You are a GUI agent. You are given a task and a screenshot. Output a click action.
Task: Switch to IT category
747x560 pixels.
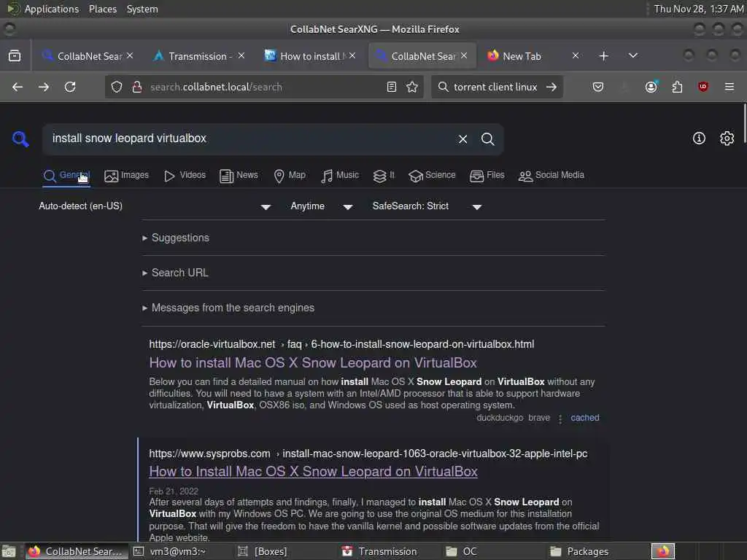(x=384, y=175)
